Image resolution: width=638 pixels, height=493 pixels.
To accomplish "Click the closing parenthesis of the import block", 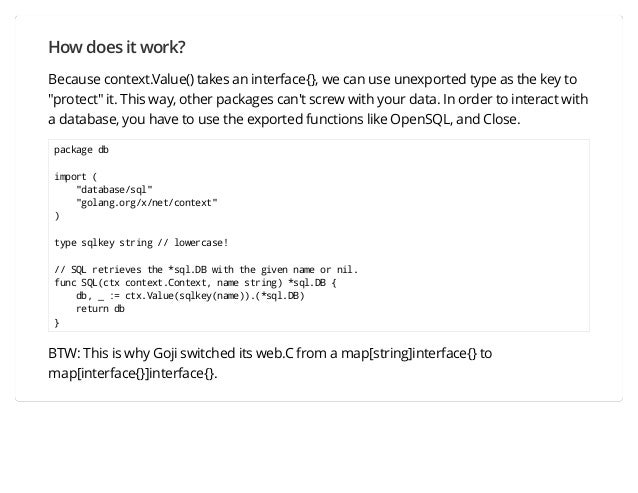I will [57, 216].
